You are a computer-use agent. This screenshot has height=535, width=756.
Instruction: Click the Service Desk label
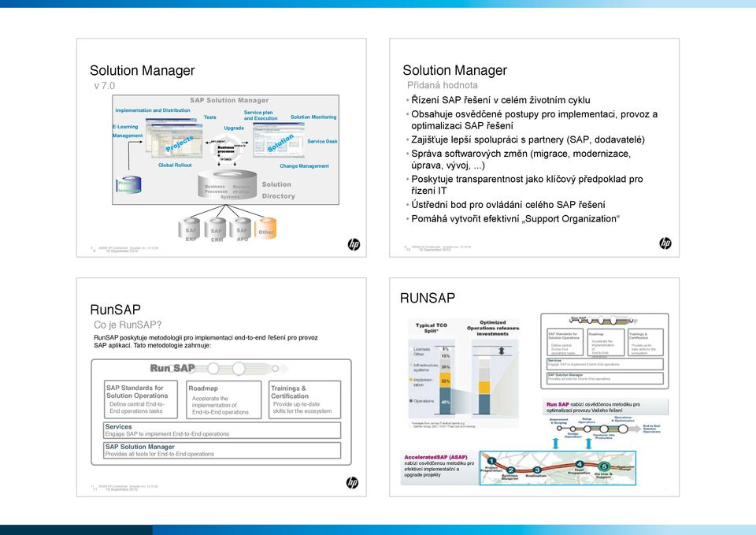[323, 141]
